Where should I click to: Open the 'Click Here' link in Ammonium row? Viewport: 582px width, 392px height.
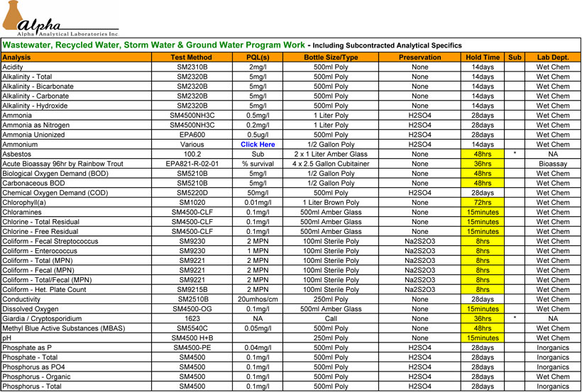pos(258,145)
